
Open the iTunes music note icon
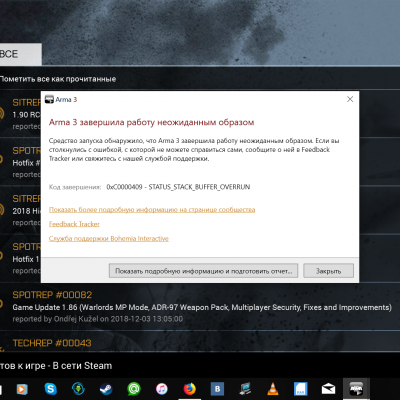(x=162, y=389)
